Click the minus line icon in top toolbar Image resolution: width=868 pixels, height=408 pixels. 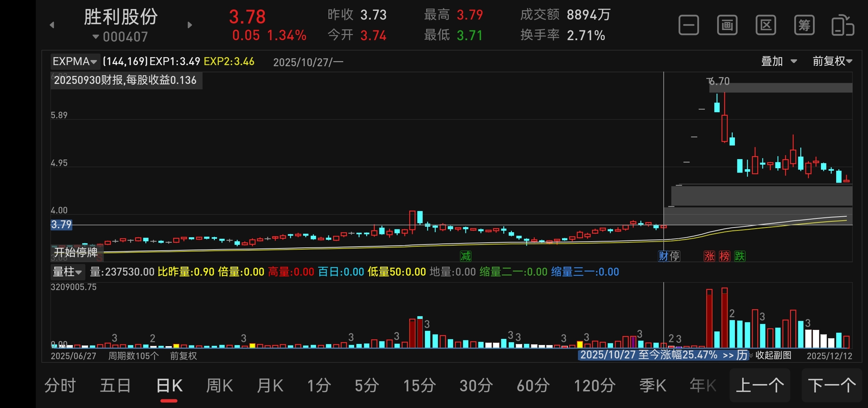(689, 25)
